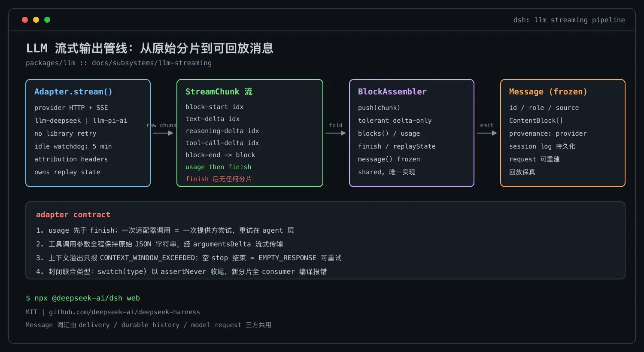Click the '回放保真' line

[522, 172]
